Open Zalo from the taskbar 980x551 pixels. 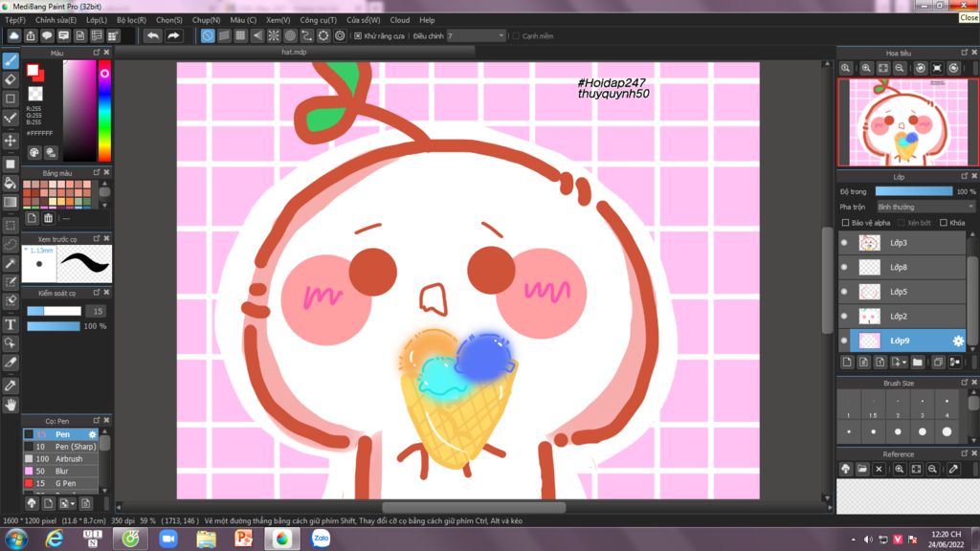(x=321, y=539)
